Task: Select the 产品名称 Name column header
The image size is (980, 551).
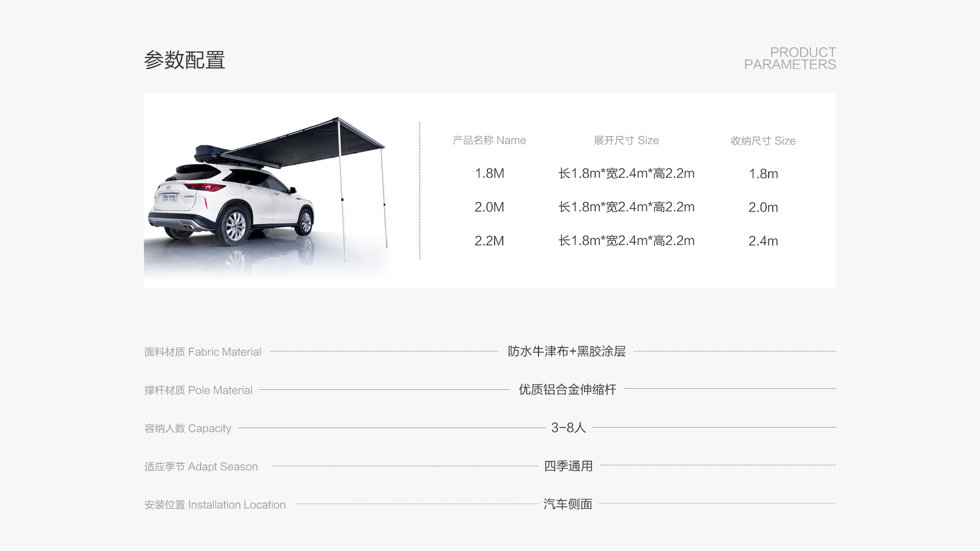Action: coord(489,140)
